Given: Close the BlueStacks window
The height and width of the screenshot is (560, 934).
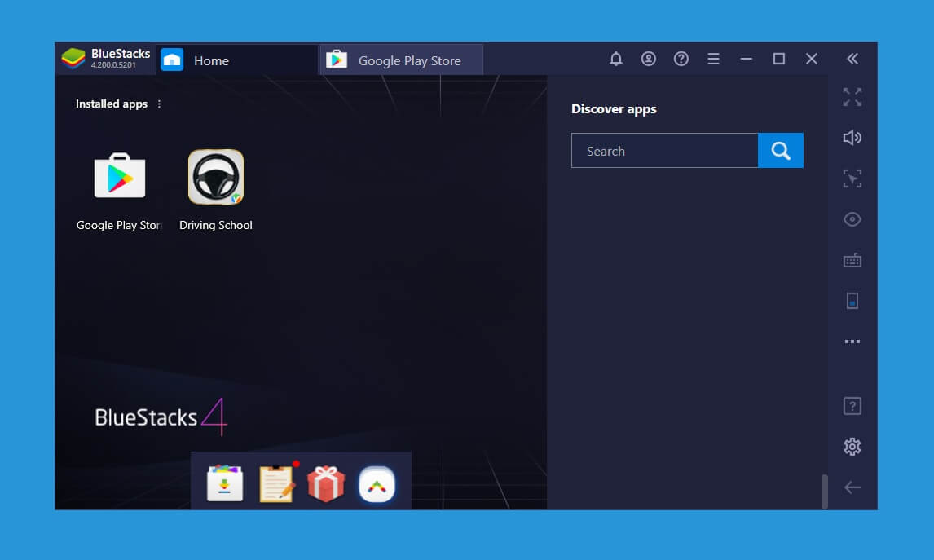Looking at the screenshot, I should point(811,59).
